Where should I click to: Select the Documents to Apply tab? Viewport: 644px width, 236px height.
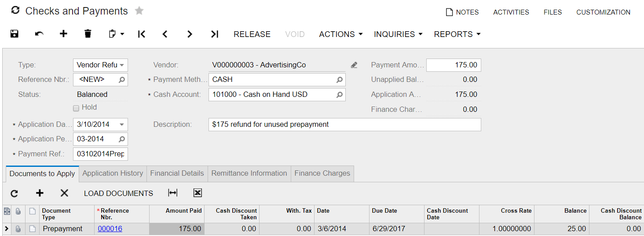click(x=42, y=173)
